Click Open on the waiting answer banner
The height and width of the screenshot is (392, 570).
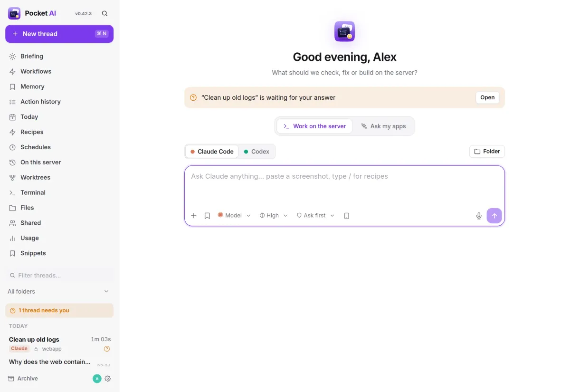(487, 97)
